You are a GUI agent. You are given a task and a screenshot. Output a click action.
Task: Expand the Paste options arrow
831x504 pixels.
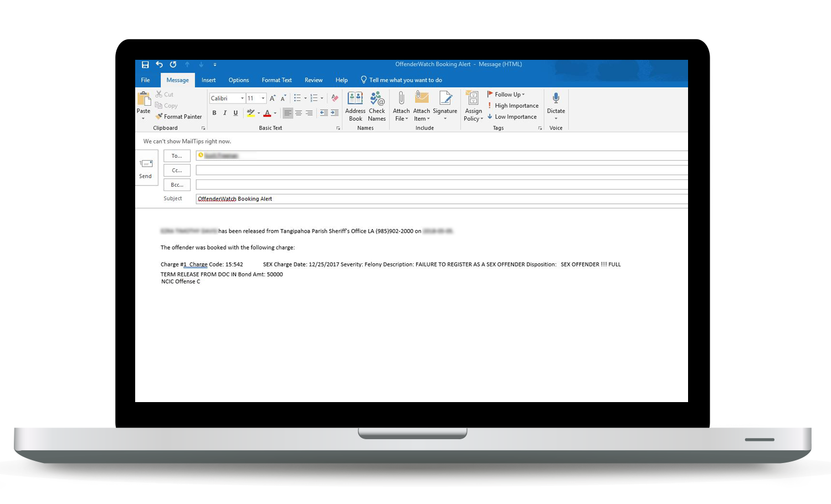click(143, 118)
